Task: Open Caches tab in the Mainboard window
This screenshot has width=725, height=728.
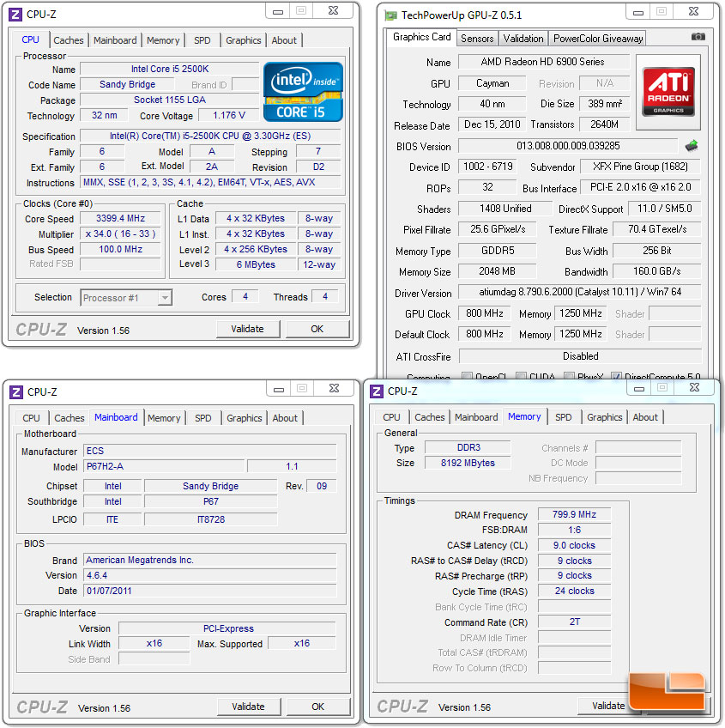Action: [x=69, y=418]
